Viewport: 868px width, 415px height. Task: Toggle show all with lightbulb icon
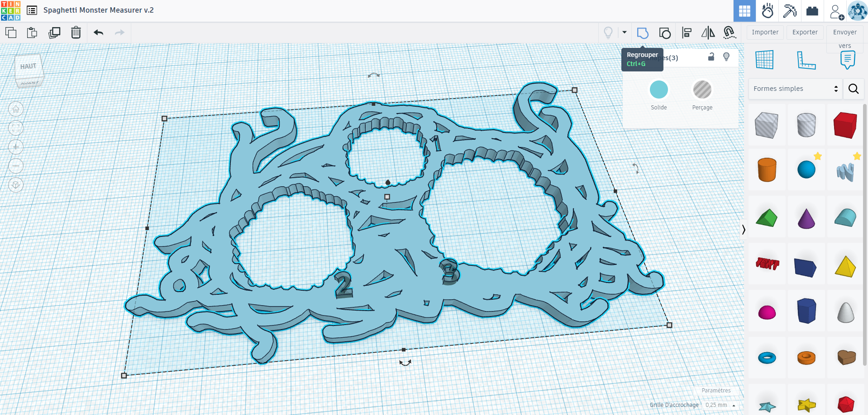coord(608,33)
